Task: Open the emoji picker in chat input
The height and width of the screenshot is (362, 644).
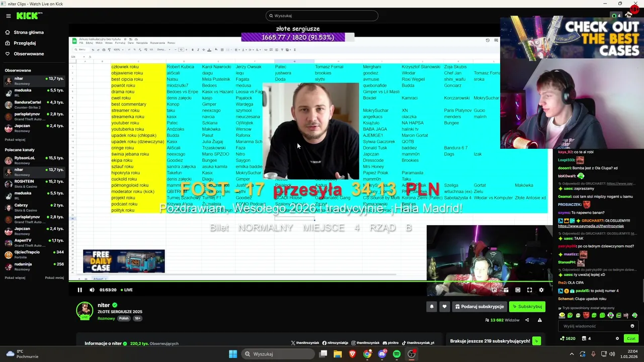Action: point(632,326)
